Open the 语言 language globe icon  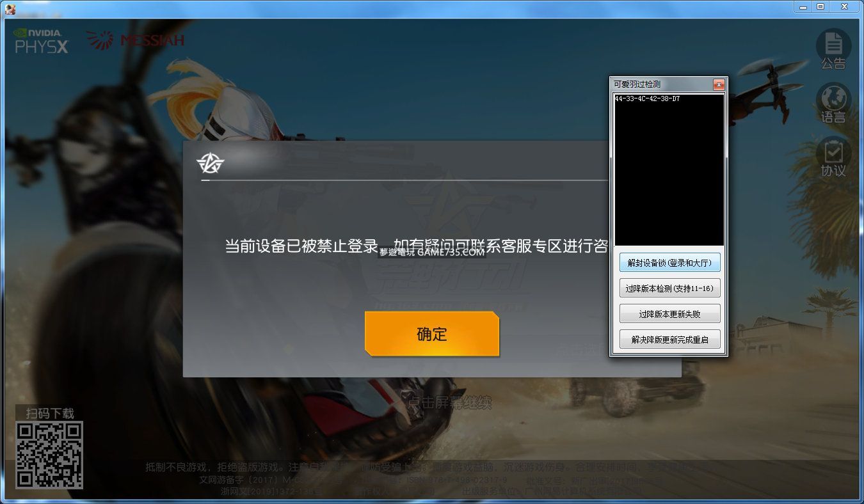click(x=833, y=101)
